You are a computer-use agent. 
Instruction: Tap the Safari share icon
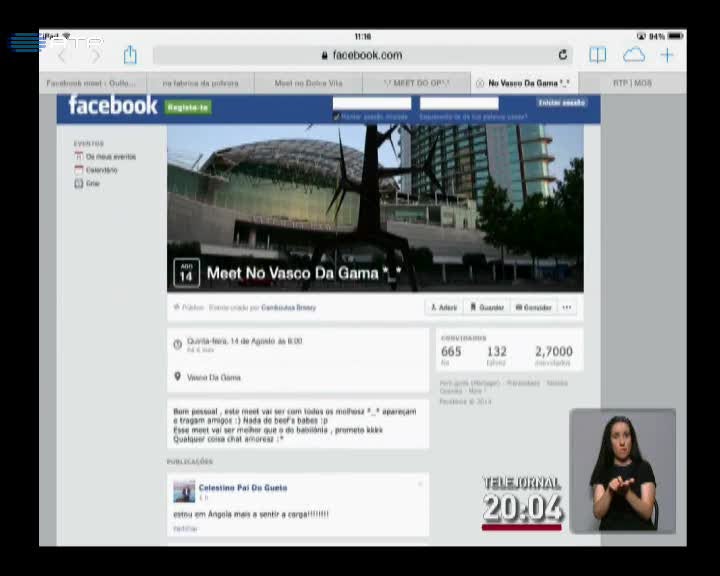(x=130, y=55)
